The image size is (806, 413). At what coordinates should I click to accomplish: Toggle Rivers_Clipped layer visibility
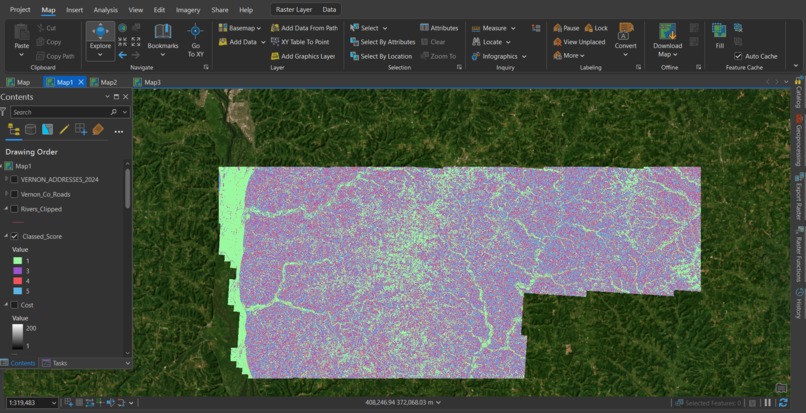(x=14, y=209)
